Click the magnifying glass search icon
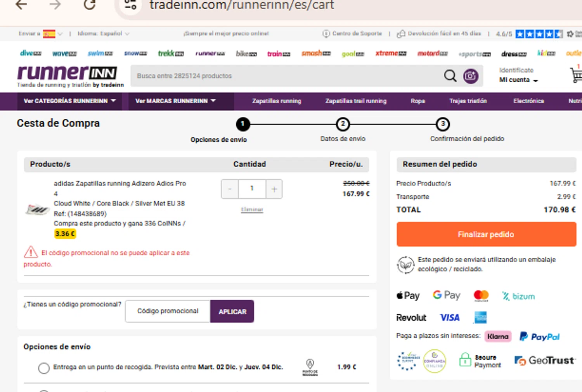Image resolution: width=582 pixels, height=392 pixels. (x=450, y=76)
